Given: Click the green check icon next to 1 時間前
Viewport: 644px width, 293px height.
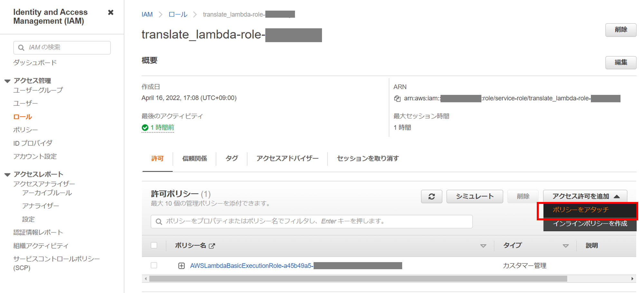Looking at the screenshot, I should tap(145, 127).
